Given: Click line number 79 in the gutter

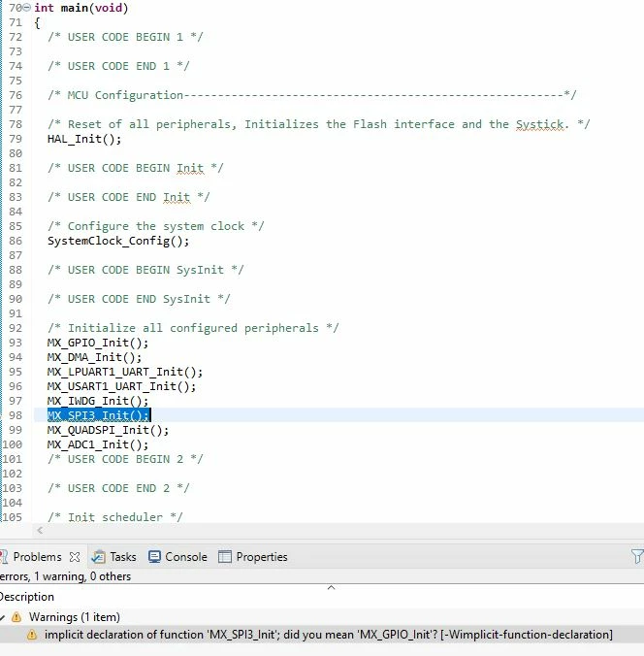Looking at the screenshot, I should [16, 139].
